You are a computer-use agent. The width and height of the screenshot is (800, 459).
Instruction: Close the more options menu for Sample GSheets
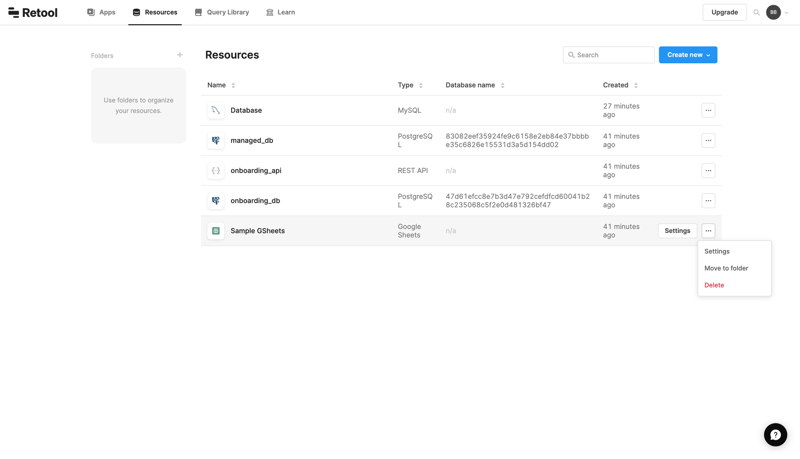coord(708,231)
